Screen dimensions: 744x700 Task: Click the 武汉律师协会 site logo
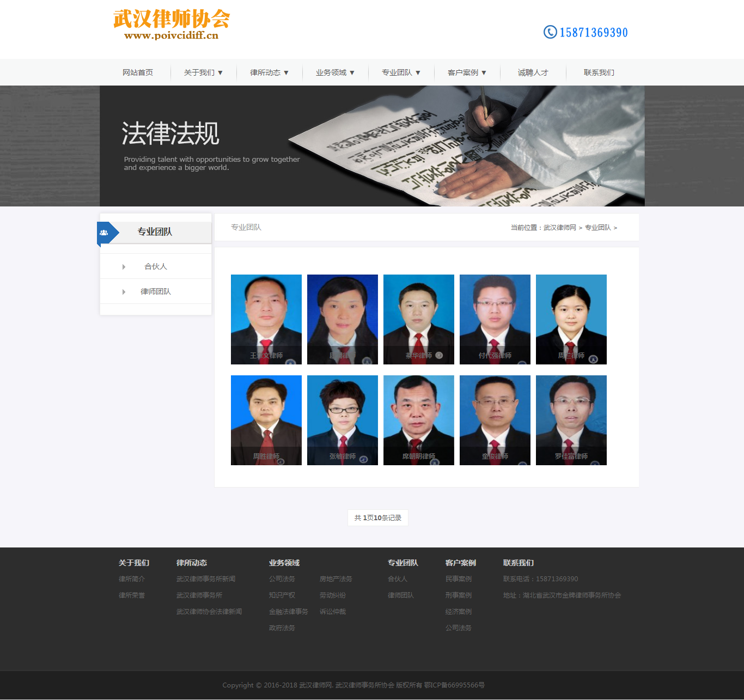click(x=172, y=25)
